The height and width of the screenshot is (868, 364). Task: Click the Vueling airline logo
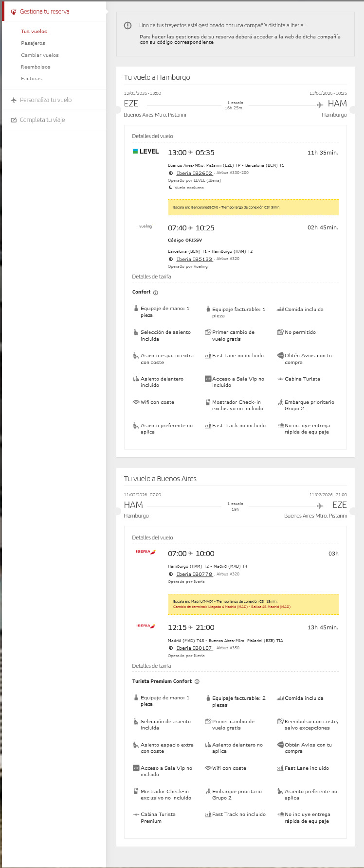(146, 226)
